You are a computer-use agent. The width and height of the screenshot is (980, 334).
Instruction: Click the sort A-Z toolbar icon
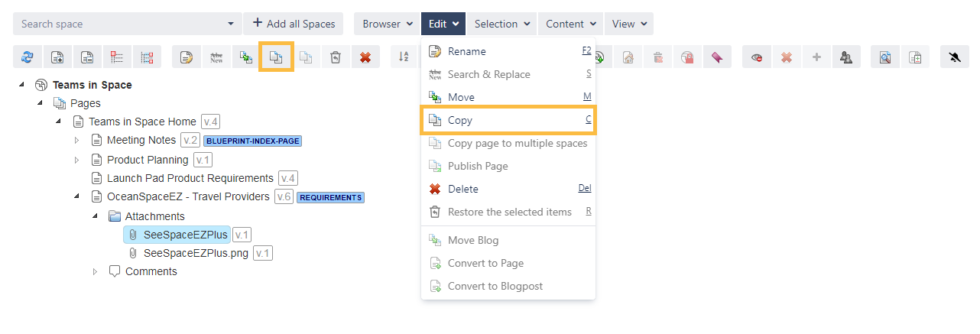404,57
